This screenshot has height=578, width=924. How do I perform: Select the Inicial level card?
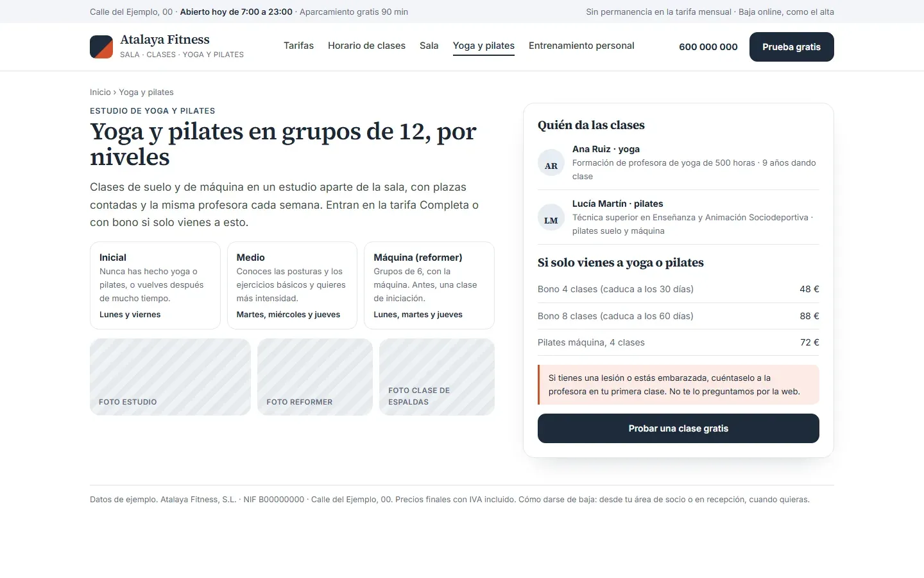(155, 286)
